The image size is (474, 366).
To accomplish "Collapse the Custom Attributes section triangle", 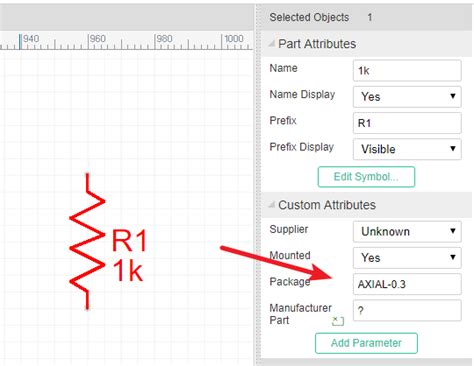I will [x=272, y=204].
